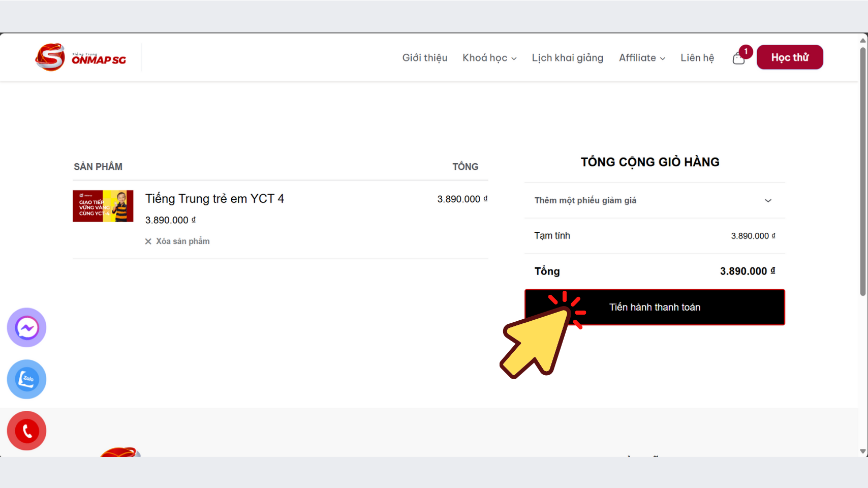Click the red phone call icon
Image resolution: width=868 pixels, height=488 pixels.
pos(26,431)
